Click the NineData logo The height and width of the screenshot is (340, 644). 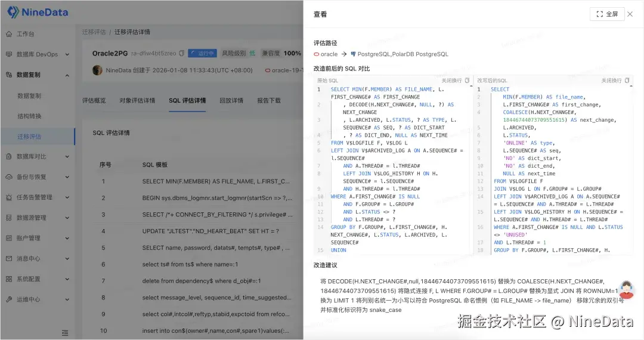(x=38, y=13)
